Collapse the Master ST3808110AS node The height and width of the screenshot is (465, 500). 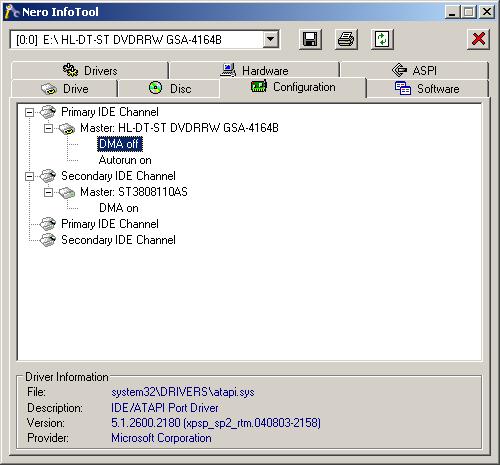tap(48, 192)
